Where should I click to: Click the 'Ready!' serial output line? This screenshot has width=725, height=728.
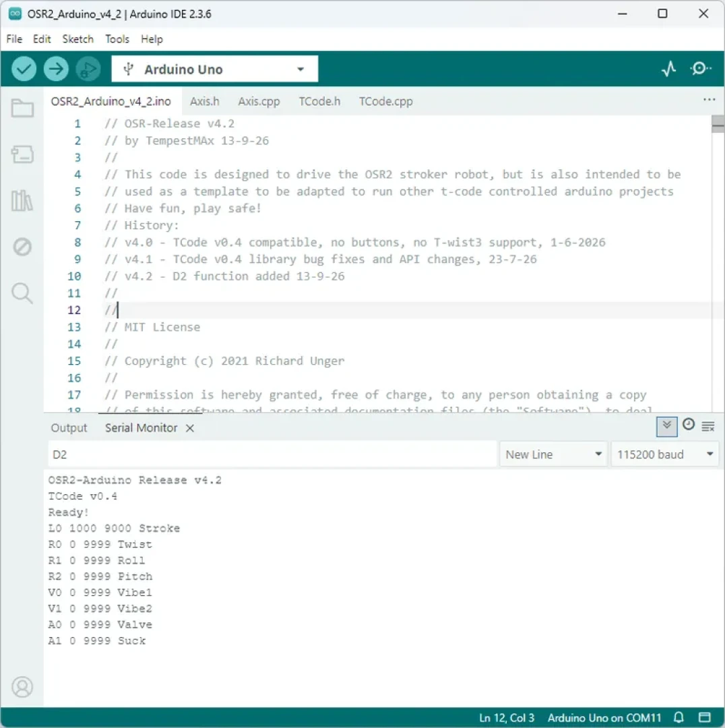[68, 512]
